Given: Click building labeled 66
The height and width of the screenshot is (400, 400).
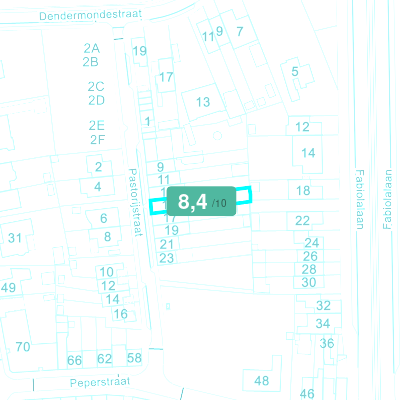Looking at the screenshot, I should (74, 360).
